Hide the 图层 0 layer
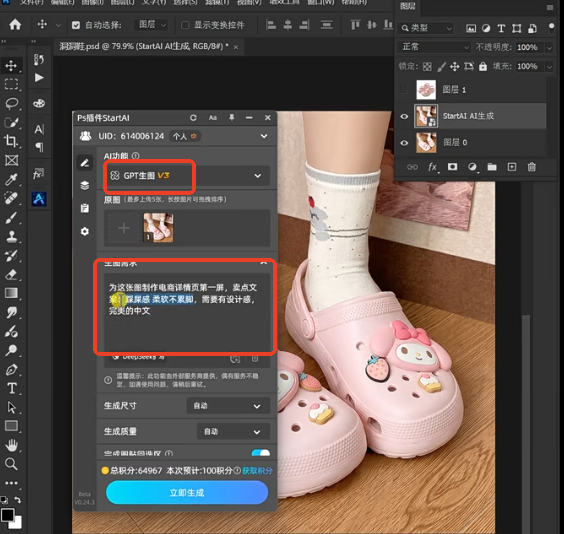Screen dimensions: 564x534 [x=404, y=143]
